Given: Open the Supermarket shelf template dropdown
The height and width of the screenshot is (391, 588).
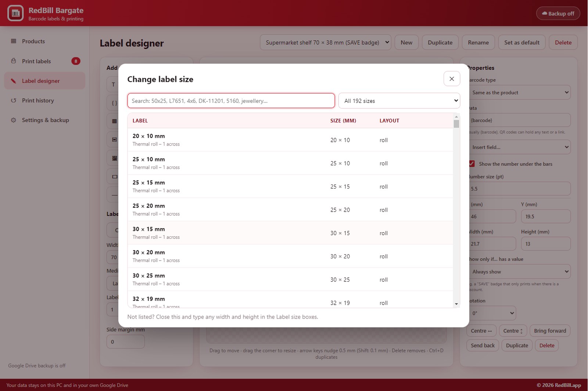Looking at the screenshot, I should tap(326, 42).
